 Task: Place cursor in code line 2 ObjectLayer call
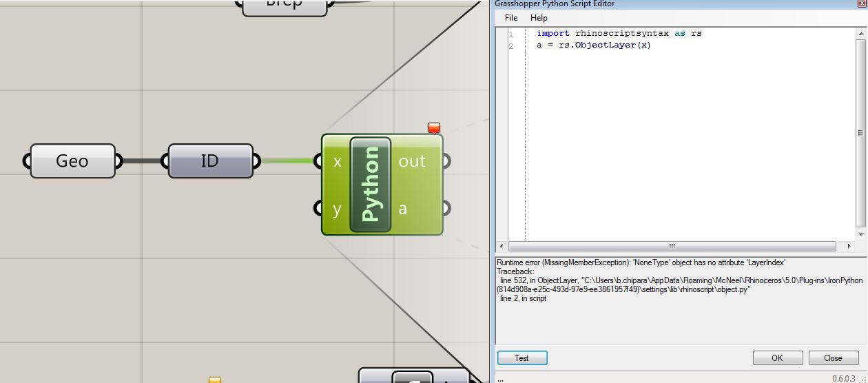coord(593,45)
